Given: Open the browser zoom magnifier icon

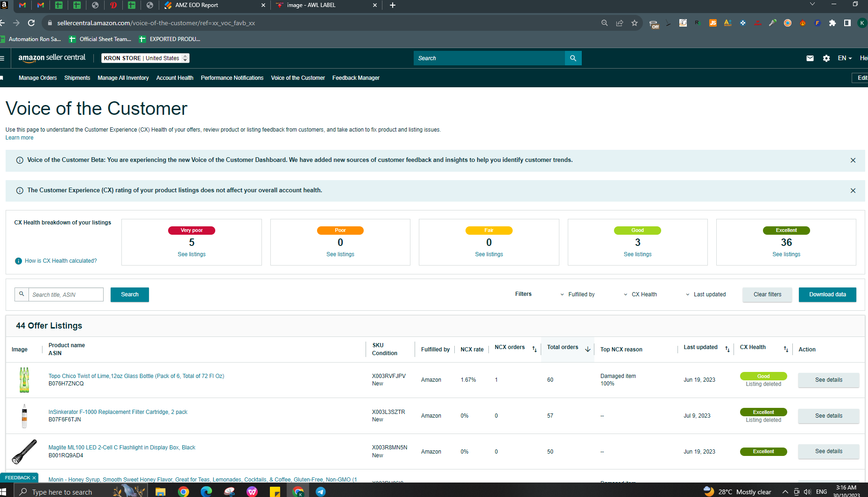Looking at the screenshot, I should (x=605, y=23).
